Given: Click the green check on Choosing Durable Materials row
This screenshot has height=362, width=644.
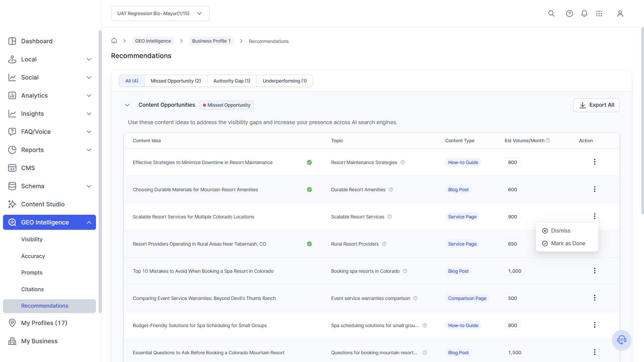Looking at the screenshot, I should (x=309, y=190).
